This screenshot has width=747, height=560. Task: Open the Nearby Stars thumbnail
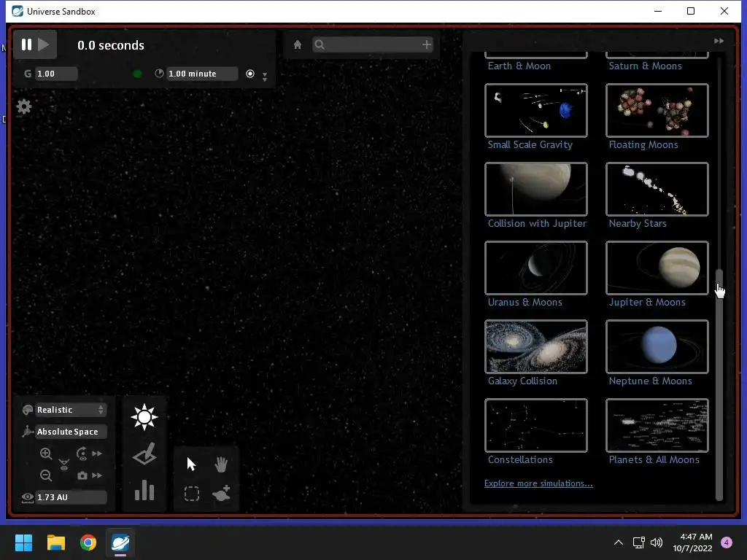point(657,189)
